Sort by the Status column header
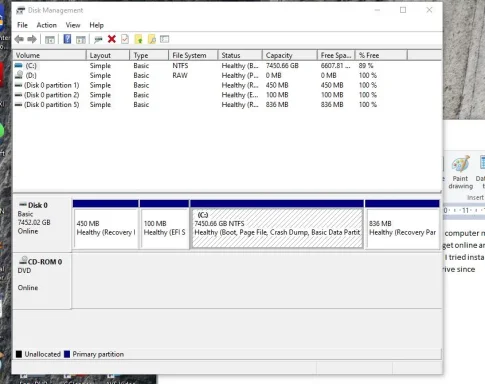This screenshot has height=384, width=485. 240,55
